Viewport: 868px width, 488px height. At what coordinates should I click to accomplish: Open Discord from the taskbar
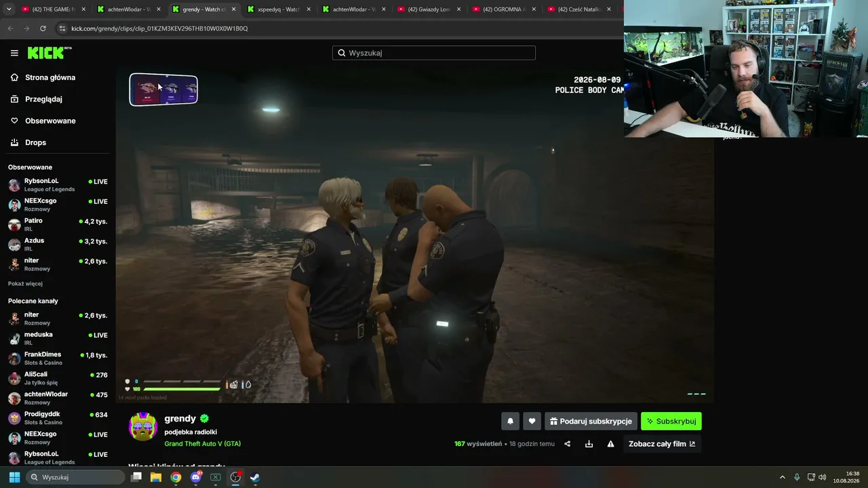click(196, 477)
